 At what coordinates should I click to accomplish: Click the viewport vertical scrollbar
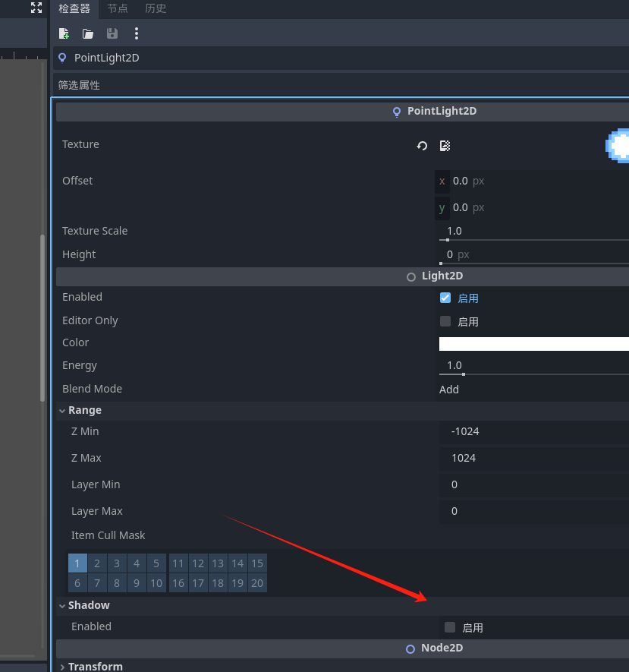(x=42, y=317)
